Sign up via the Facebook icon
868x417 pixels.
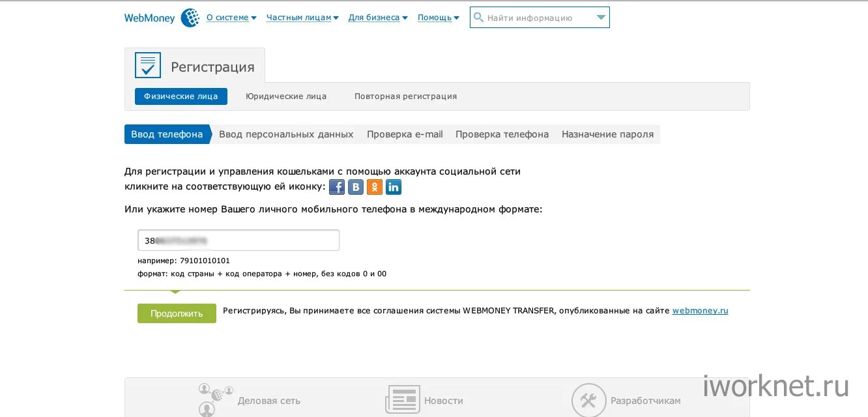click(336, 188)
